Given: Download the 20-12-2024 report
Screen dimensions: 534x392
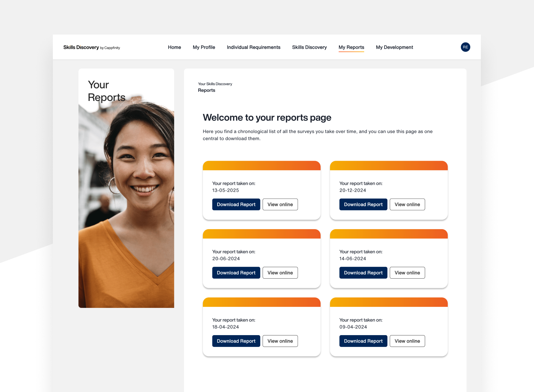Looking at the screenshot, I should tap(363, 204).
